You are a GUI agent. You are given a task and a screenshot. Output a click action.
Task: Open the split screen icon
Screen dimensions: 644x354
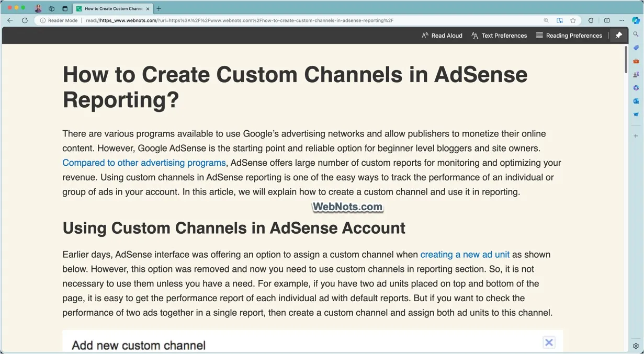607,20
